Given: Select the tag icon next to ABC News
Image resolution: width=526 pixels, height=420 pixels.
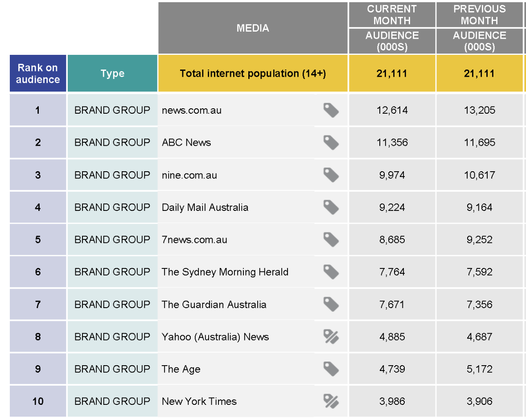Looking at the screenshot, I should [331, 143].
